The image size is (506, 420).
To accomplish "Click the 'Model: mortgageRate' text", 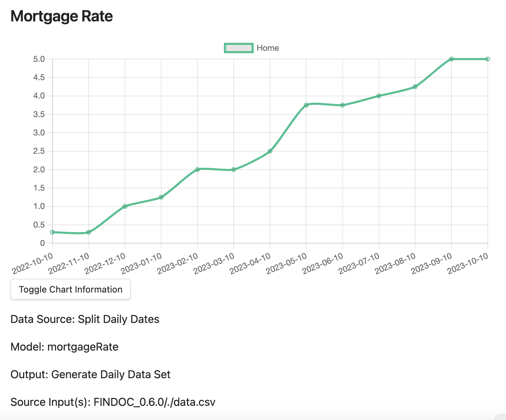I will (65, 347).
